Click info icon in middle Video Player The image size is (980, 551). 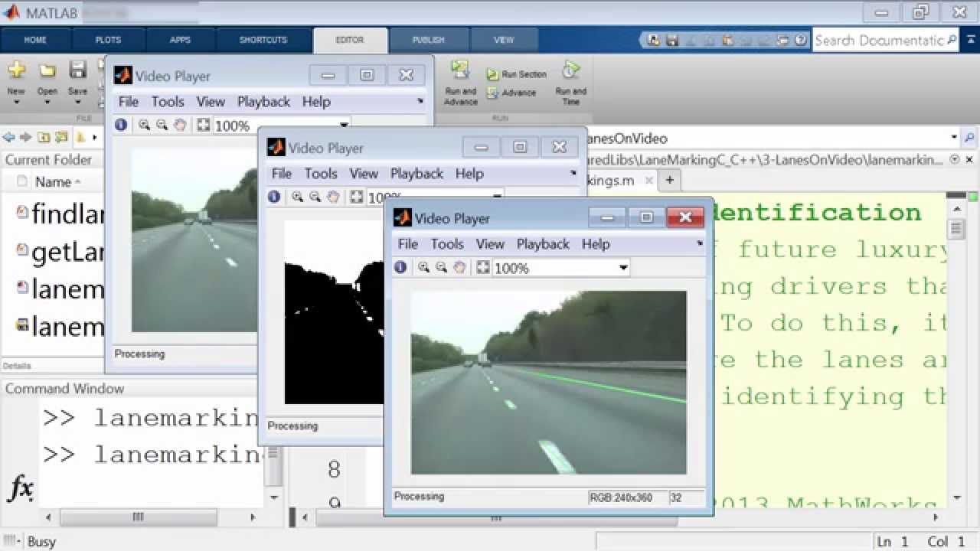[x=274, y=197]
